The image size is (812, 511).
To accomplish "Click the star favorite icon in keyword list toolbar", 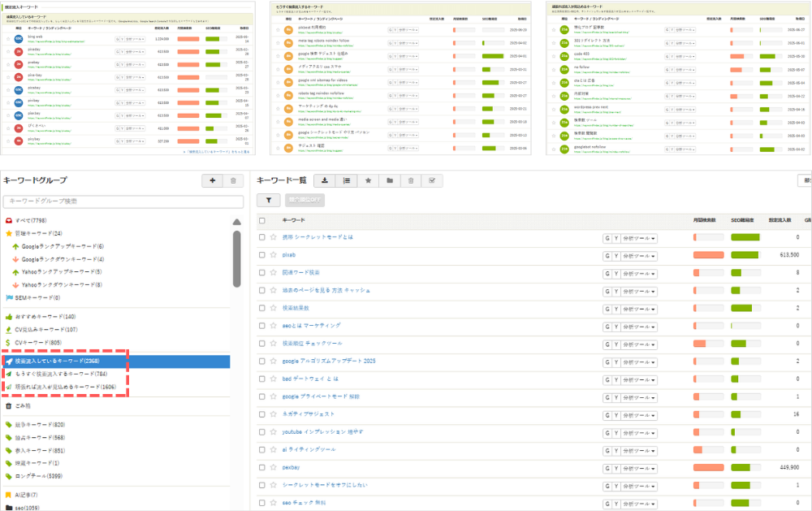I will [368, 180].
